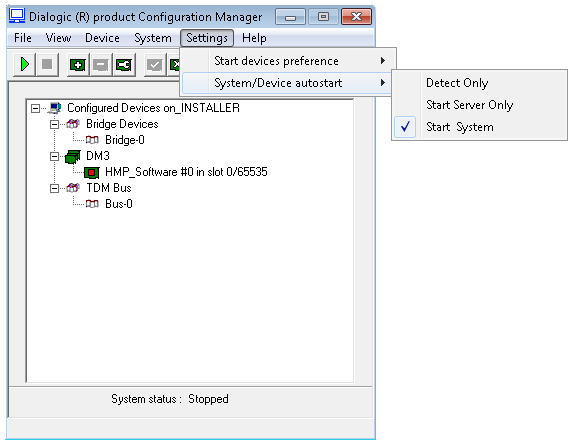Click the DM3 green boards icon
Viewport: 571px width, 442px height.
(x=73, y=157)
